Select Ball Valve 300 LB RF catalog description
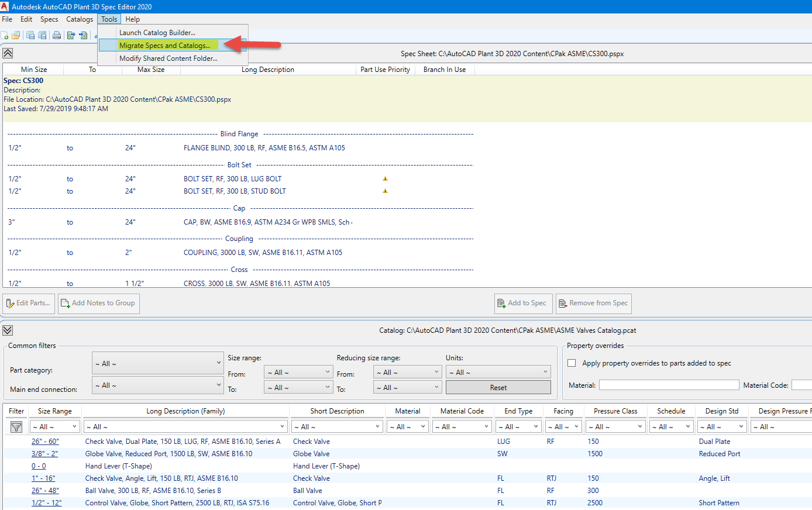This screenshot has width=812, height=510. click(153, 491)
